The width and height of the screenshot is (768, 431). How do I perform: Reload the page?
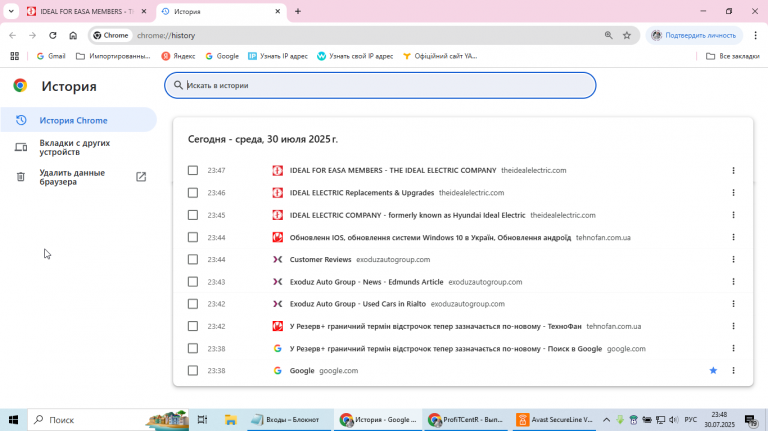click(x=53, y=35)
